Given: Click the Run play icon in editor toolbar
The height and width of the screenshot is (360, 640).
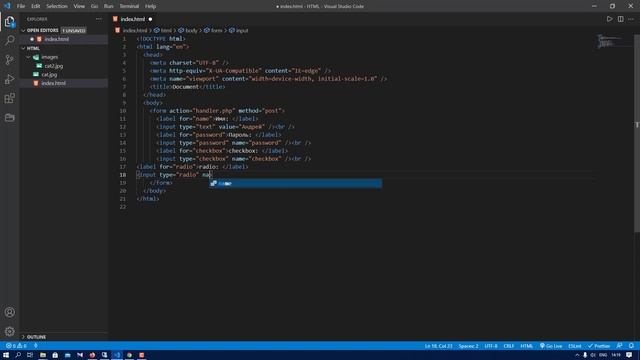Looking at the screenshot, I should coord(609,19).
